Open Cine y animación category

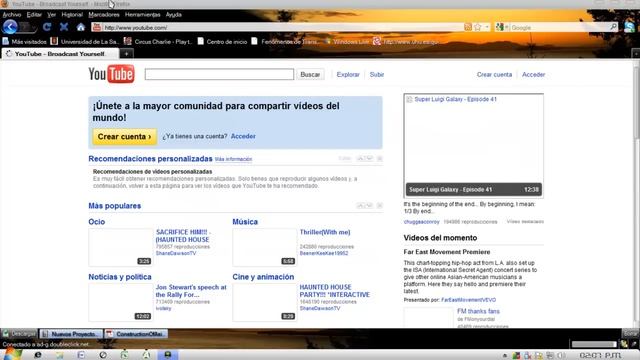coord(263,277)
